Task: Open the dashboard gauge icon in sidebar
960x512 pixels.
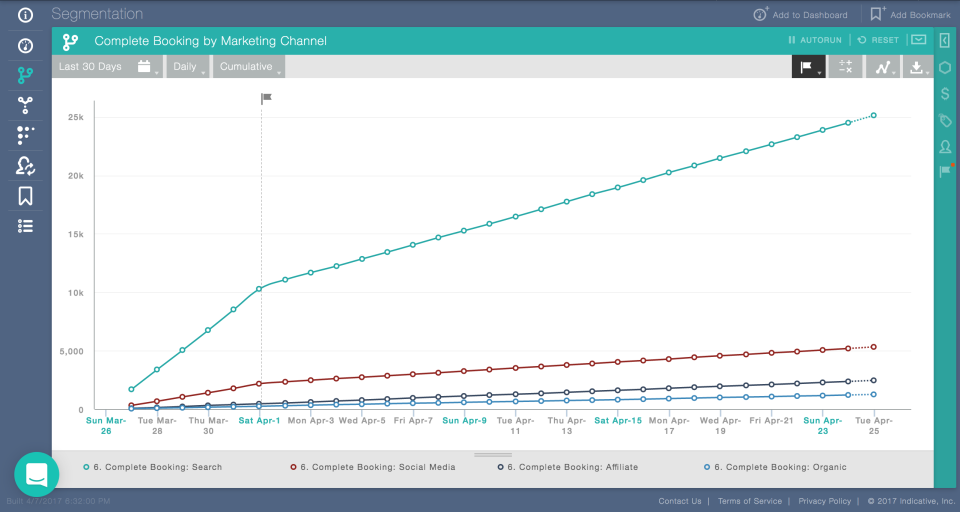Action: tap(25, 45)
